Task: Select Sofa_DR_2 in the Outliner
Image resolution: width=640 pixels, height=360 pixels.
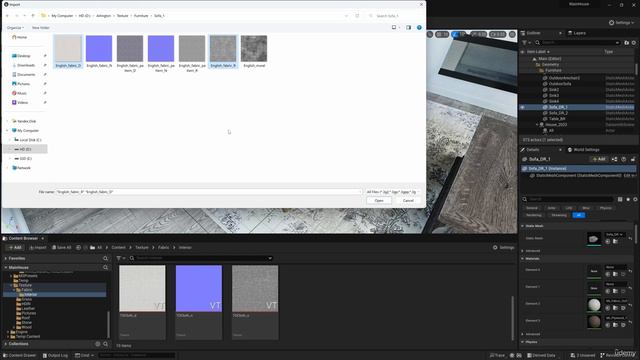Action: tap(558, 113)
